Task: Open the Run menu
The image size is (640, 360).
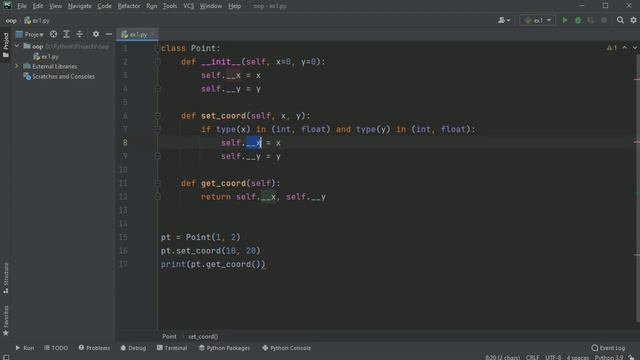Action: pos(151,6)
